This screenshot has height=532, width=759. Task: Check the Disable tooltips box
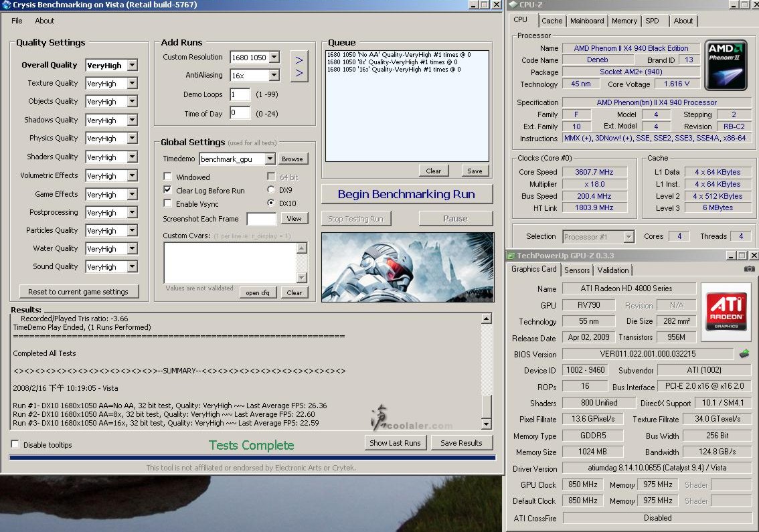(15, 444)
